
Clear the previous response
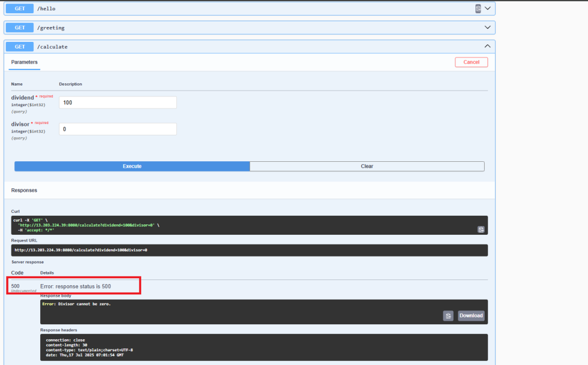[367, 166]
